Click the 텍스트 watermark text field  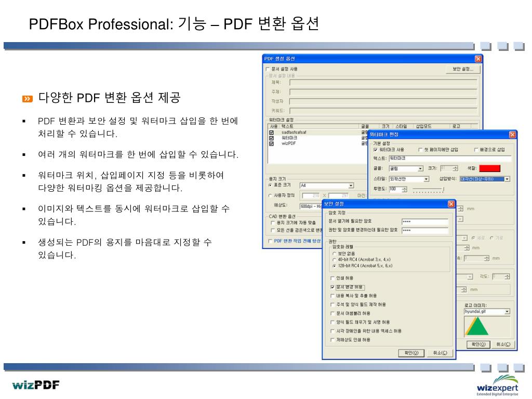tap(450, 158)
